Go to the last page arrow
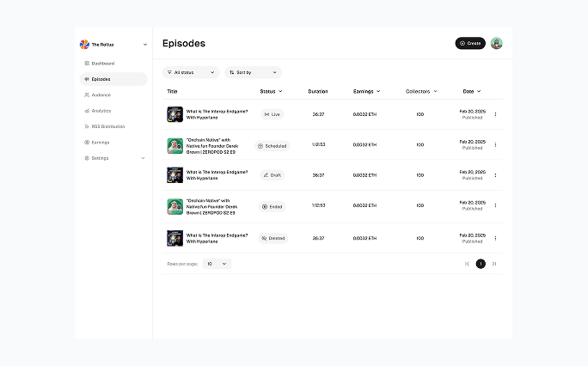The width and height of the screenshot is (588, 366). pos(494,264)
